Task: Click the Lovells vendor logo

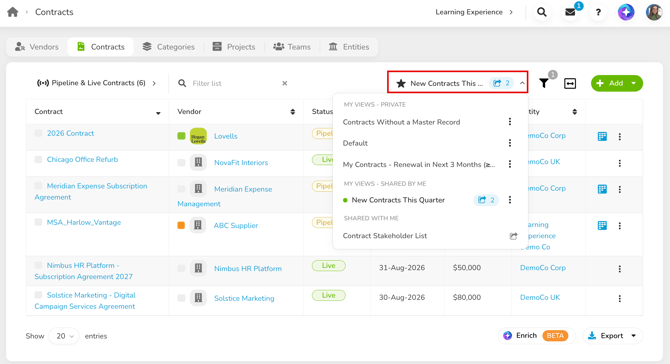Action: click(198, 136)
